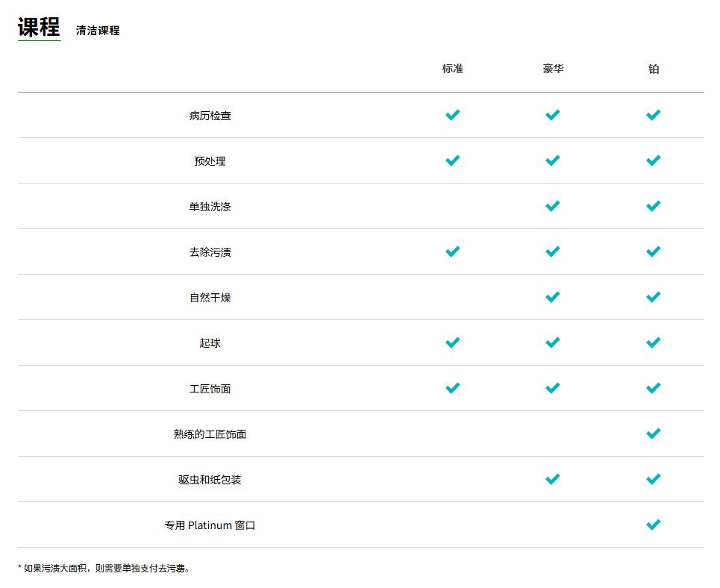Click the 铂 checkmark in 自然干燥 row
720x588 pixels.
(653, 297)
